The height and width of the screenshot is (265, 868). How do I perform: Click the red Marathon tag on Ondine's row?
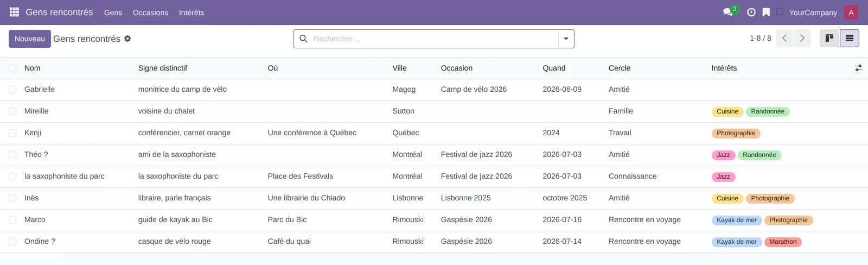pyautogui.click(x=783, y=242)
